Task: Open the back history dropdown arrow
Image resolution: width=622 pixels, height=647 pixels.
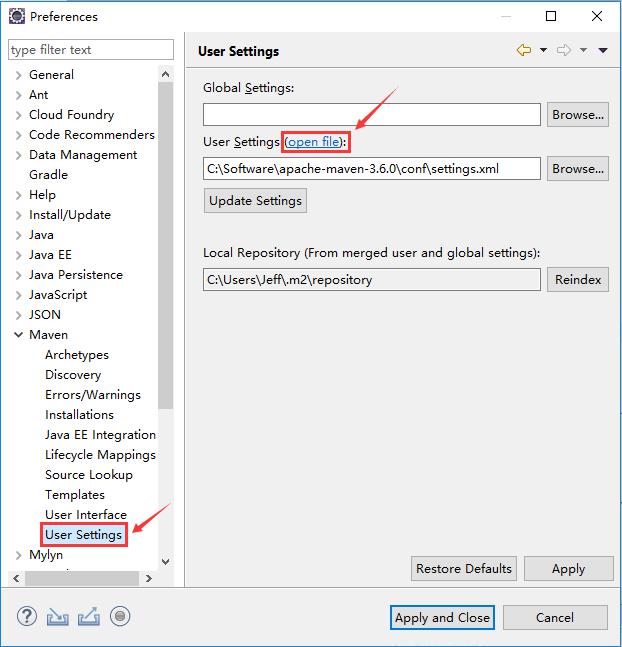Action: [544, 50]
